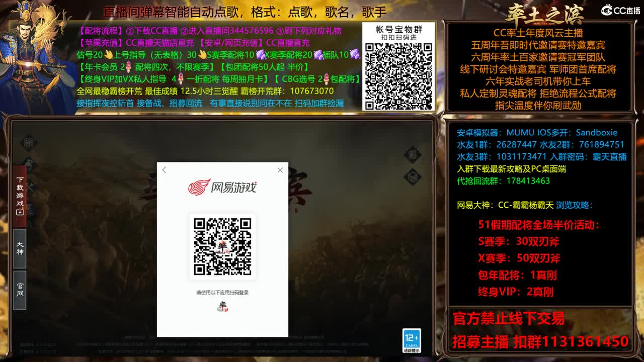Click the 网易大神：CC-霸霸杨霸天 text
Screen dimensions: 644x362
[x=505, y=205]
